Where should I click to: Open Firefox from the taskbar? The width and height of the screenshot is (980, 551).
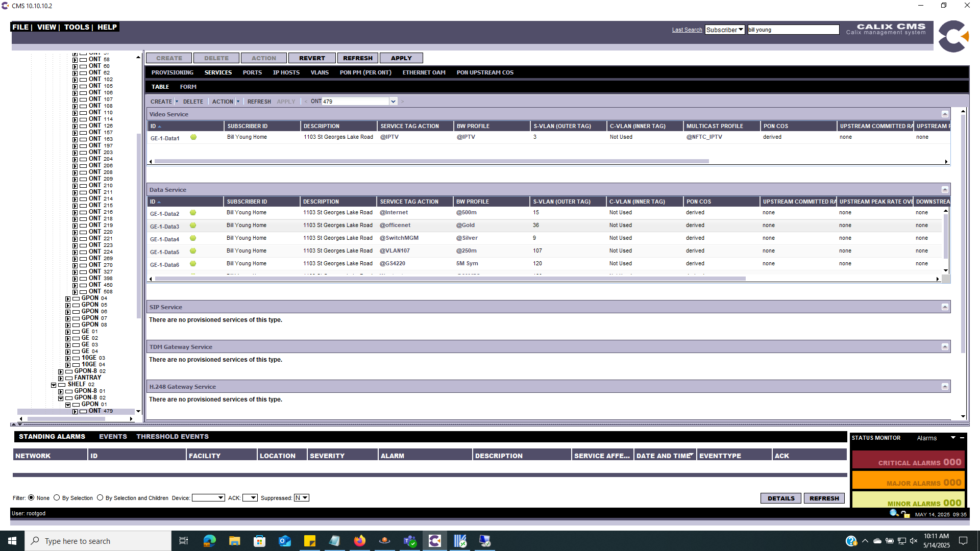pyautogui.click(x=360, y=541)
